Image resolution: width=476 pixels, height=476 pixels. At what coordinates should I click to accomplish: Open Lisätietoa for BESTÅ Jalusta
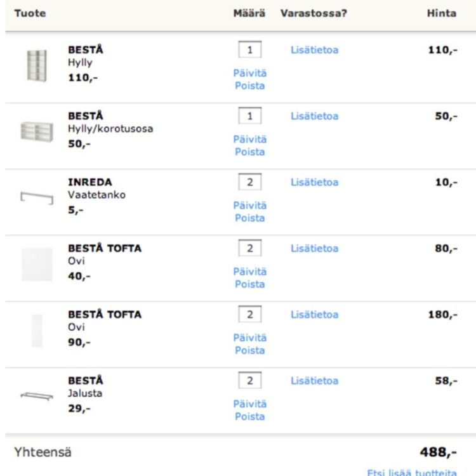pos(315,381)
